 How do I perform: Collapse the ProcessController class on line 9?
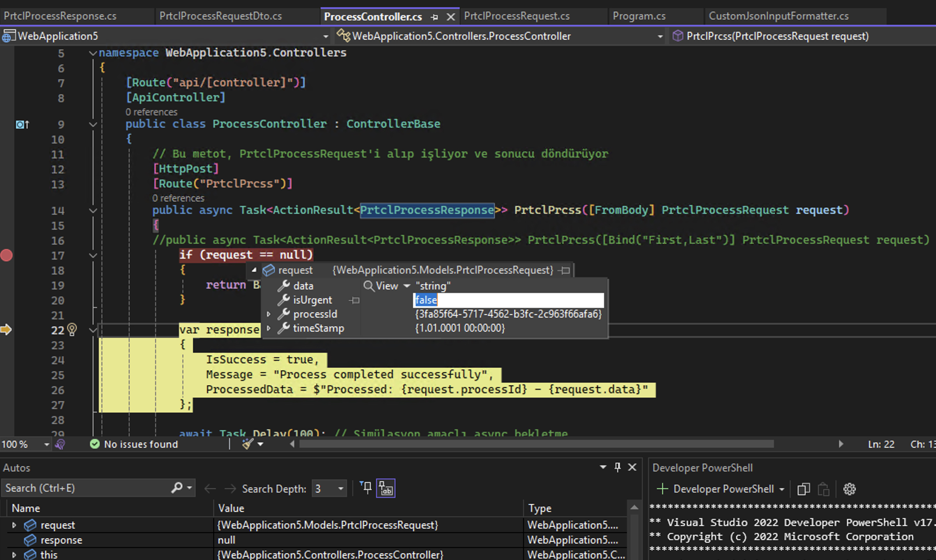coord(93,124)
